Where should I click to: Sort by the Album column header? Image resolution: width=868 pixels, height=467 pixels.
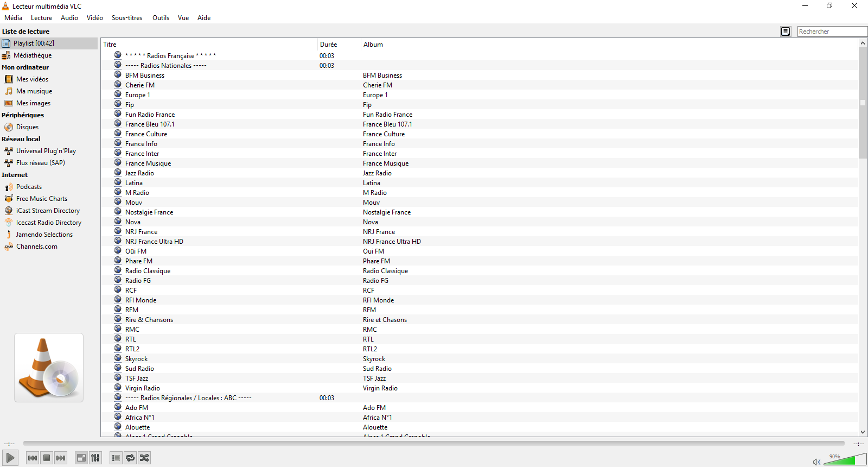coord(610,45)
